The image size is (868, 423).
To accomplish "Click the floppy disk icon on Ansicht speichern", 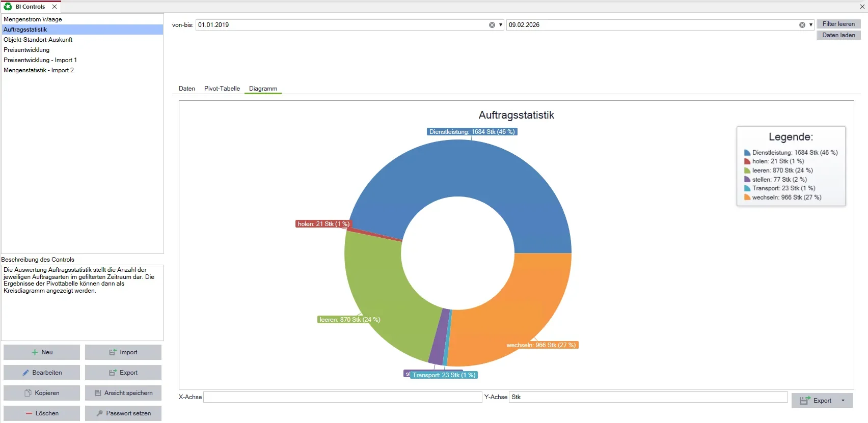I will click(98, 393).
